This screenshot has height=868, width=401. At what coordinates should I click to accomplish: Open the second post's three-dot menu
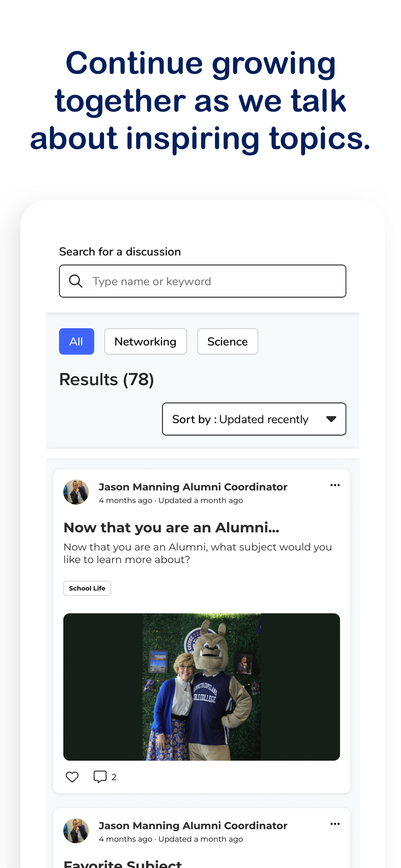tap(335, 824)
